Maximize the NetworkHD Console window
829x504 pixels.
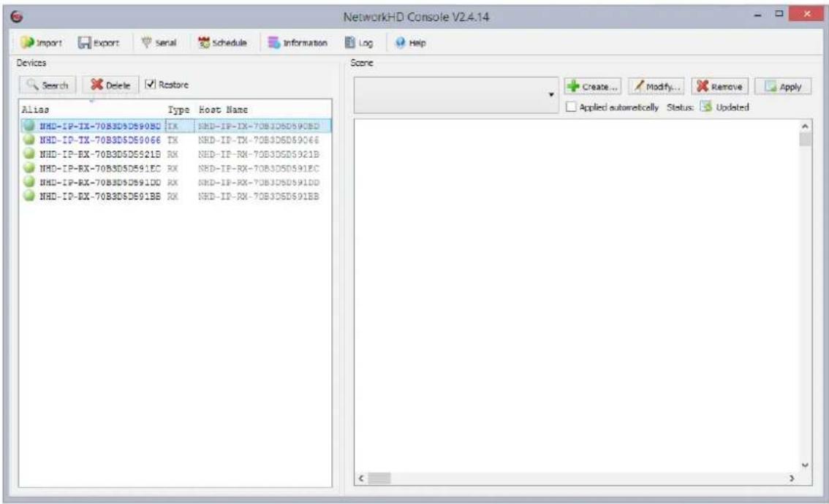[779, 15]
